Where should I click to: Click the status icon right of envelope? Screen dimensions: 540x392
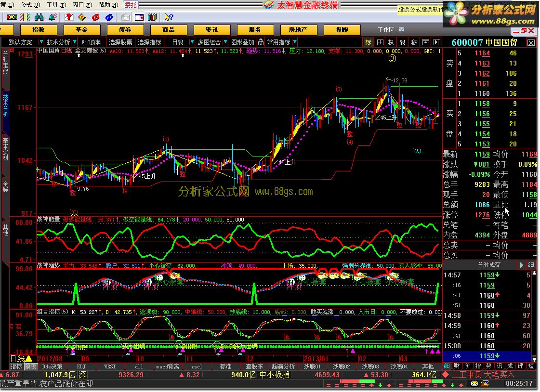point(485,383)
